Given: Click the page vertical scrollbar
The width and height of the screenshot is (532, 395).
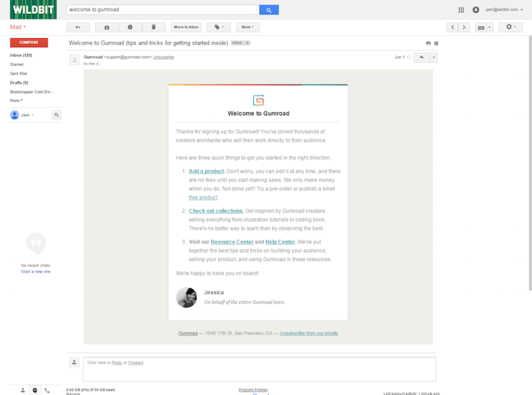Looking at the screenshot, I should pyautogui.click(x=530, y=163).
